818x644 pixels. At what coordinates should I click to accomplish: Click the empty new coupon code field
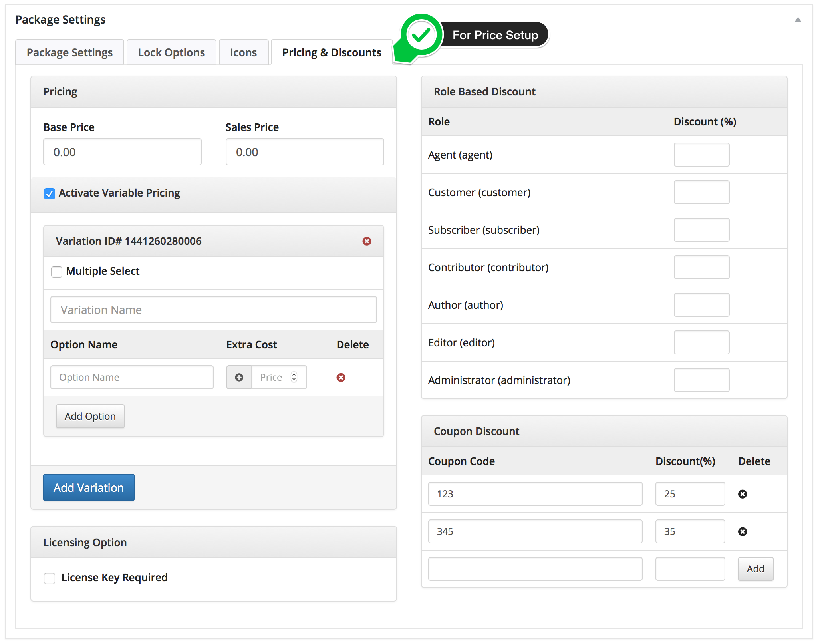coord(535,569)
